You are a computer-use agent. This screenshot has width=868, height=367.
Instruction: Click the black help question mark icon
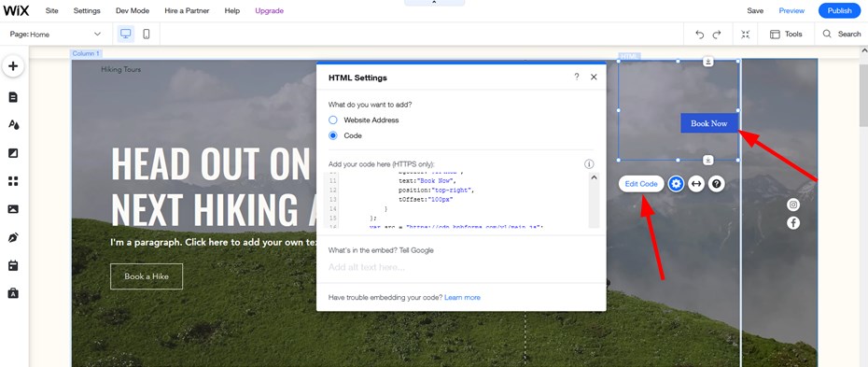click(x=716, y=184)
